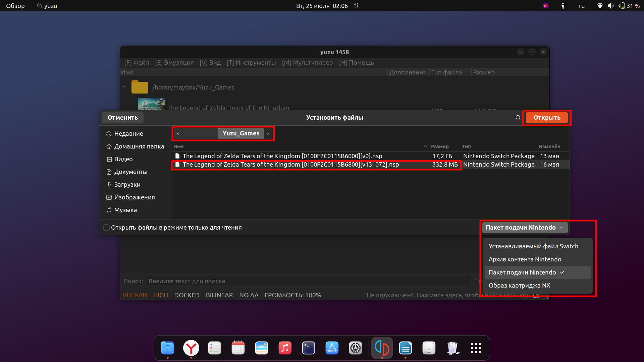Screen dimensions: 644x362
Task: Click the Music note icon in sidebar
Action: click(x=109, y=210)
